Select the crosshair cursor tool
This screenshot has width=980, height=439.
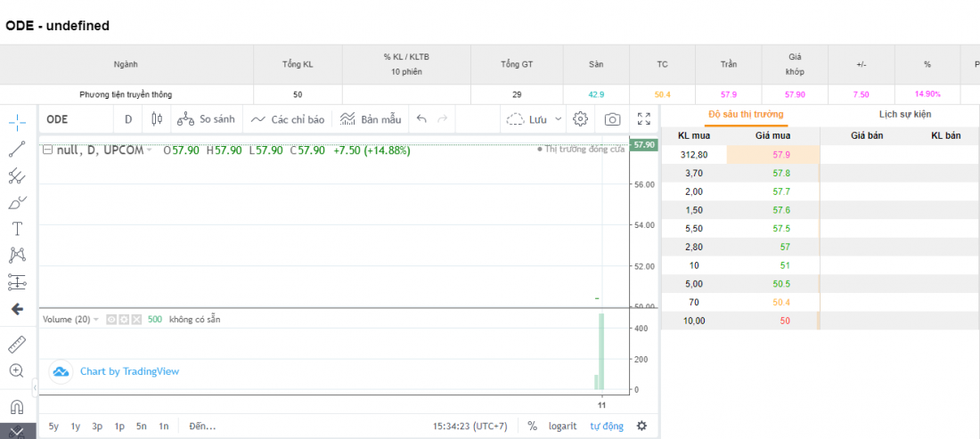tap(18, 122)
